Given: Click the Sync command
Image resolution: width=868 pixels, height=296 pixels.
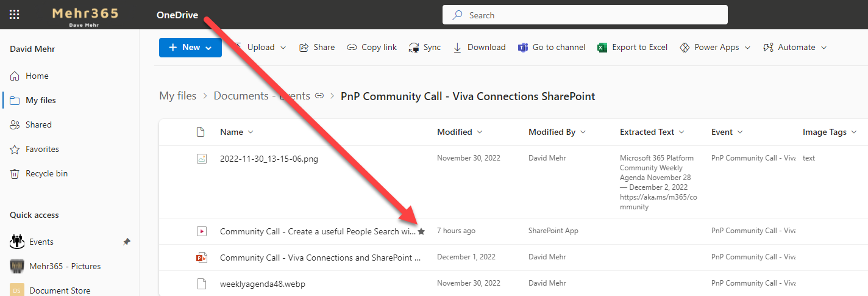Looking at the screenshot, I should [x=425, y=47].
